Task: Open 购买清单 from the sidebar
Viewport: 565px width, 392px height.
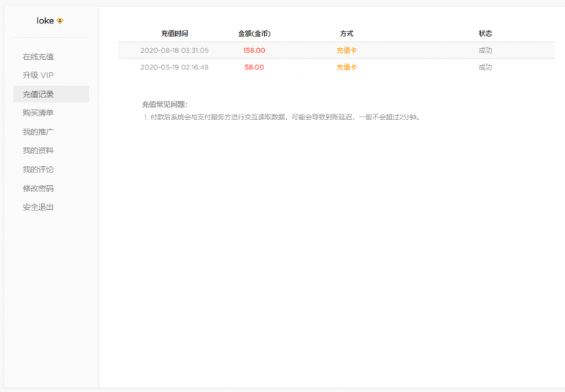Action: click(x=38, y=113)
